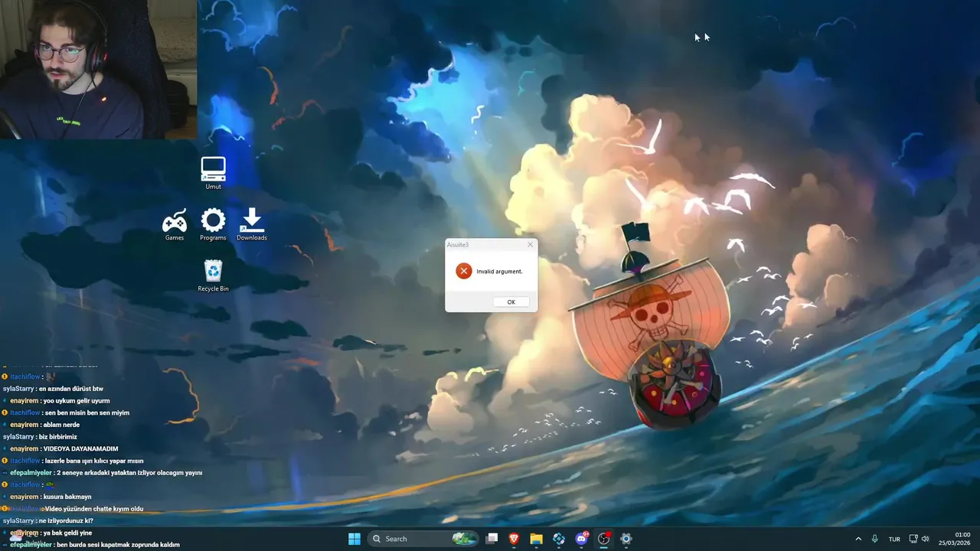Screen dimensions: 980x551
Task: Click chat message 'en azından dürüst btw'
Action: (70, 389)
